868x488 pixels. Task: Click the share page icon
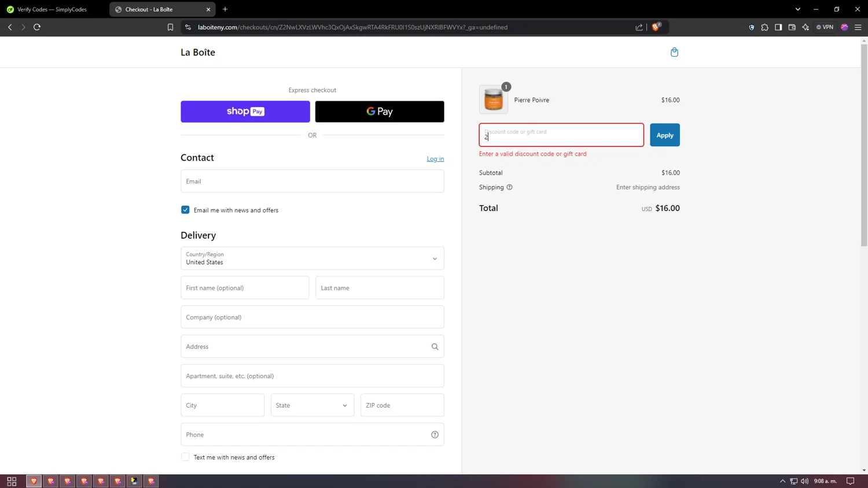point(639,27)
